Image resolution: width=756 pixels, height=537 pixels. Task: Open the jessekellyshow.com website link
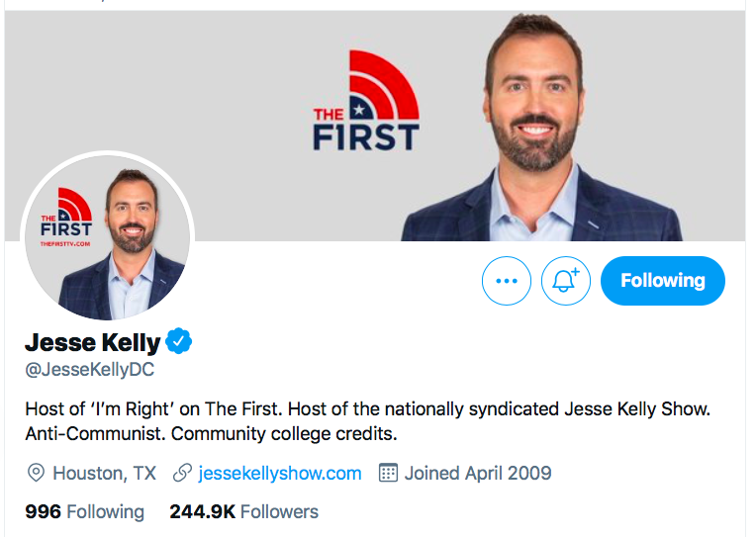(x=280, y=473)
